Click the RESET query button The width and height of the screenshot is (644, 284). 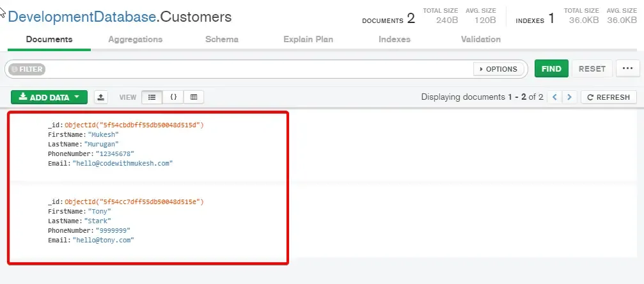click(592, 69)
